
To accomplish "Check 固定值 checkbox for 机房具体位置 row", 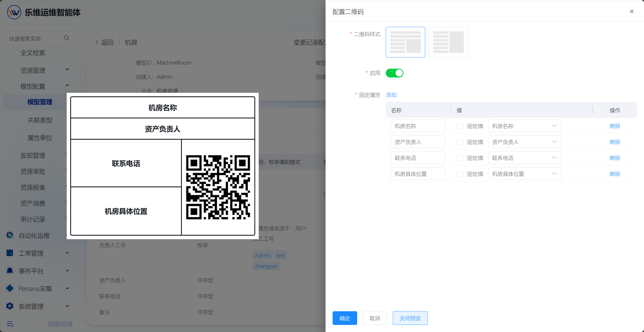I will tap(460, 174).
